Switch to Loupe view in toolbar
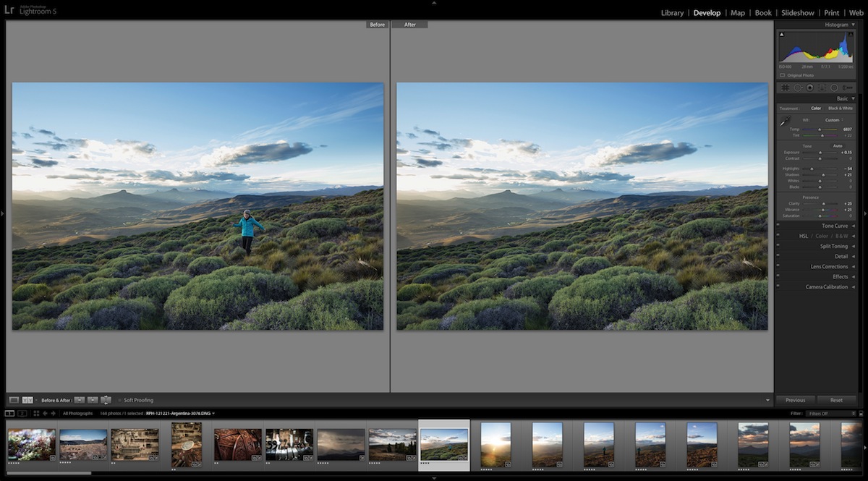This screenshot has width=868, height=481. coord(14,400)
